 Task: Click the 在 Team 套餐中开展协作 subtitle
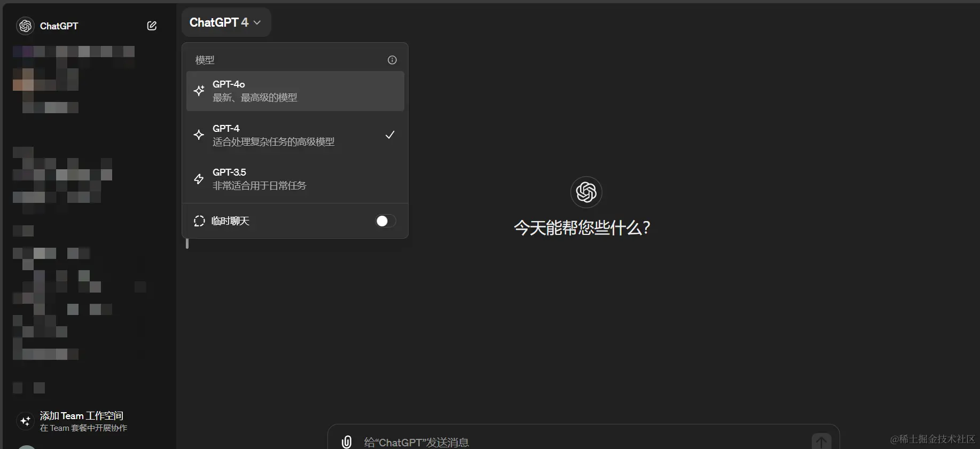pyautogui.click(x=83, y=428)
